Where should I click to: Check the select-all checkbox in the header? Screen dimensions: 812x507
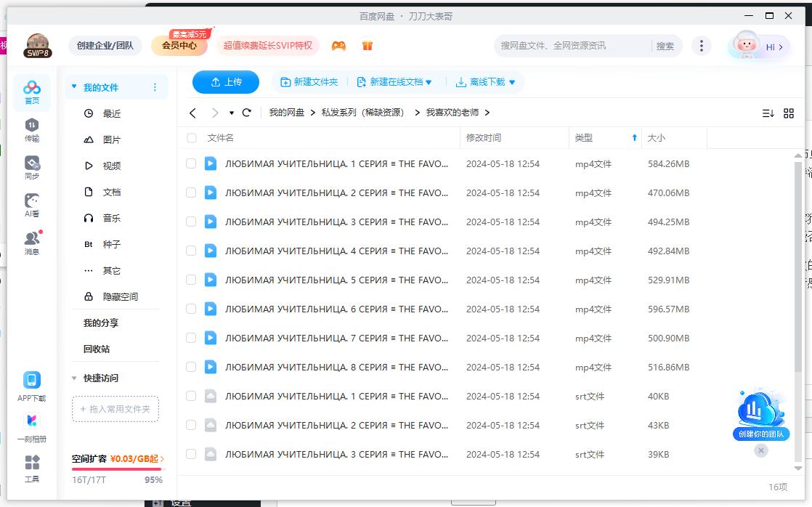(x=190, y=137)
